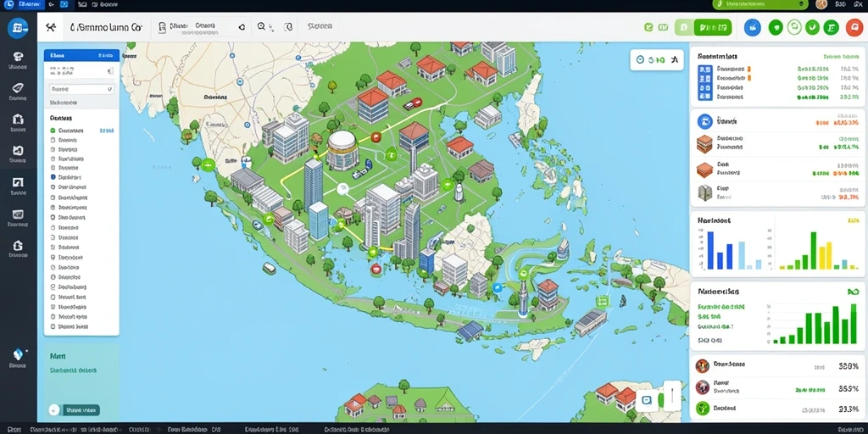This screenshot has width=868, height=434.
Task: Click the white outlined circular button in the toolbar
Action: pyautogui.click(x=794, y=27)
